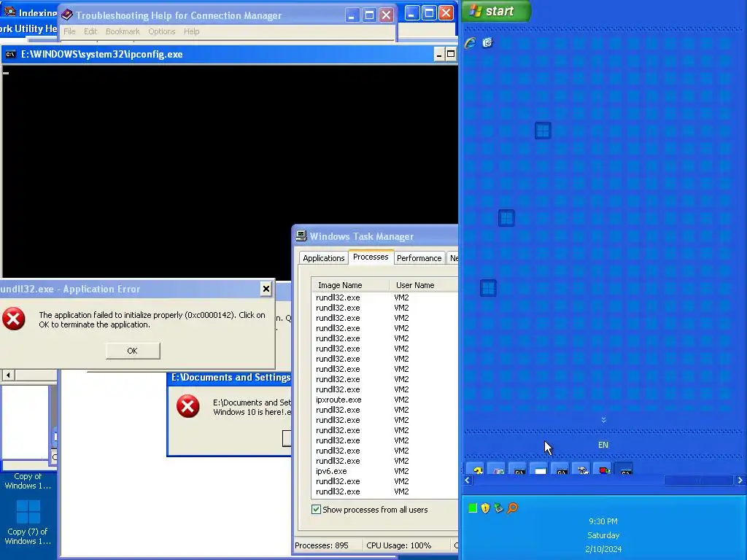Click the taskbar horizontal scrollbar thumb

point(698,480)
